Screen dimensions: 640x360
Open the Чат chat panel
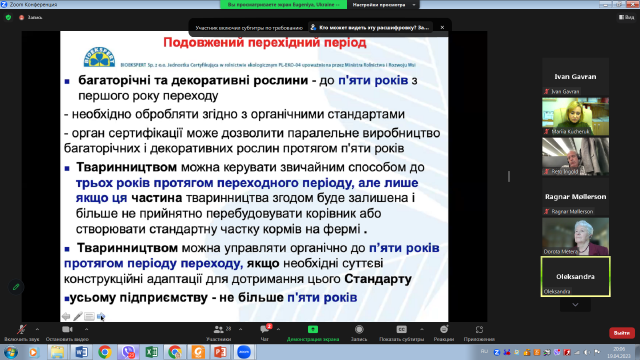point(264,333)
